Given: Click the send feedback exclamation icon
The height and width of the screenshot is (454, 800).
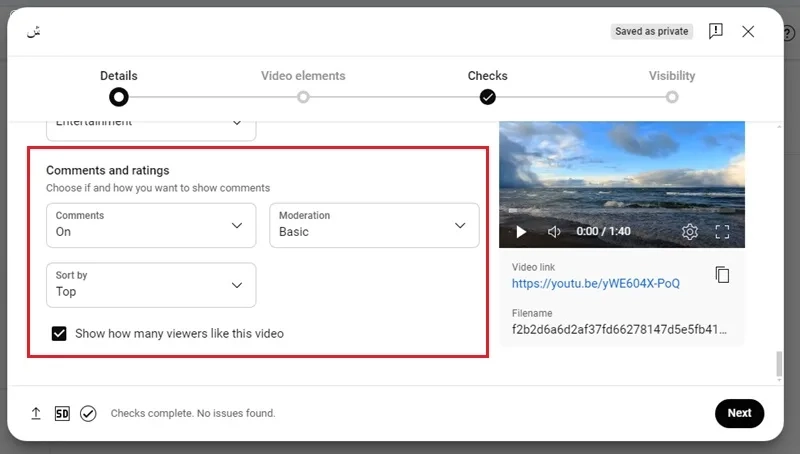Looking at the screenshot, I should click(x=715, y=31).
